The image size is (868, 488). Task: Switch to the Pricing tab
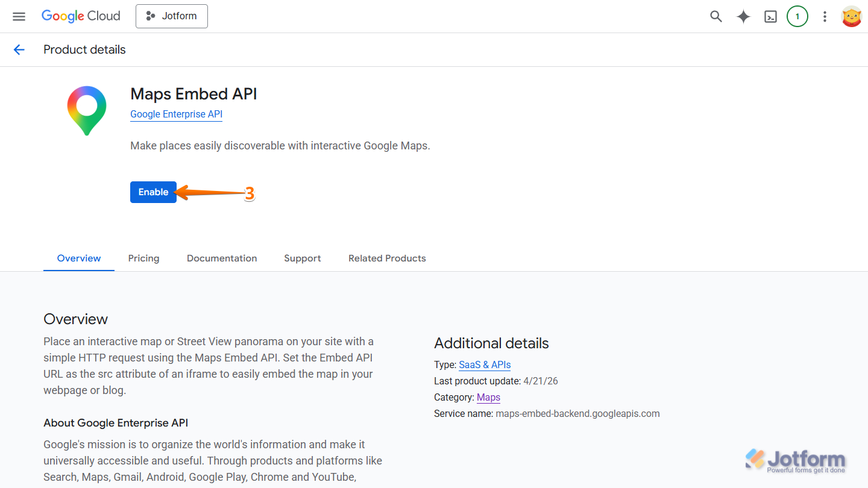(143, 258)
